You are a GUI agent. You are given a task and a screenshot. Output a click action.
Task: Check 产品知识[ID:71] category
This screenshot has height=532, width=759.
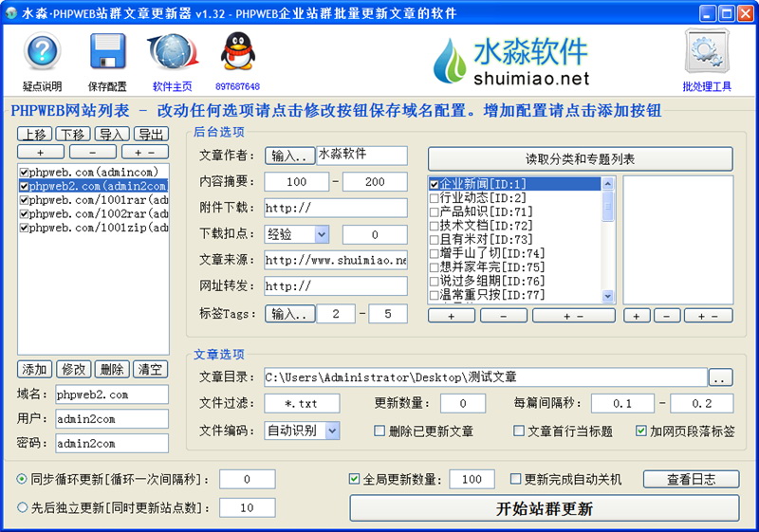(435, 211)
